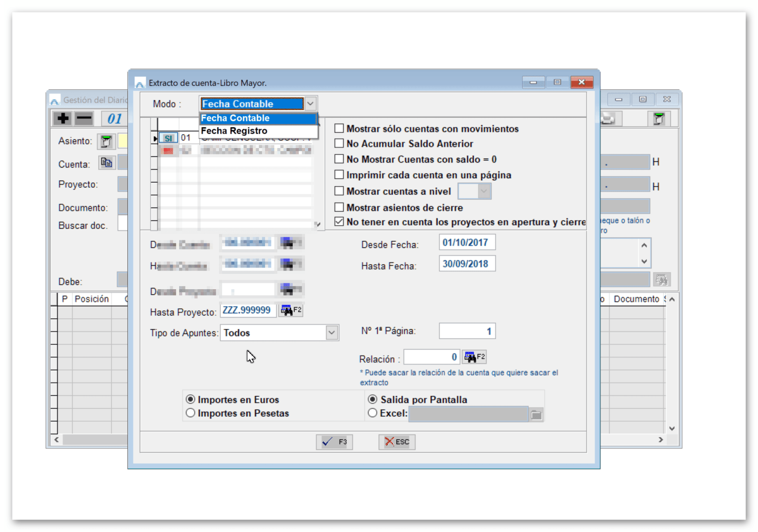
Task: Uncheck No tener en cuenta los proyectos
Action: (339, 222)
